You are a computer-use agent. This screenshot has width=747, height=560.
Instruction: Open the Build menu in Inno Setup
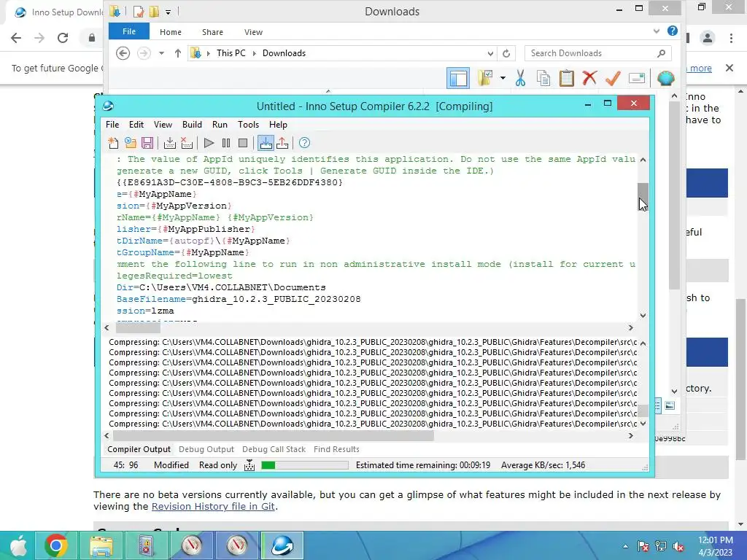click(192, 124)
